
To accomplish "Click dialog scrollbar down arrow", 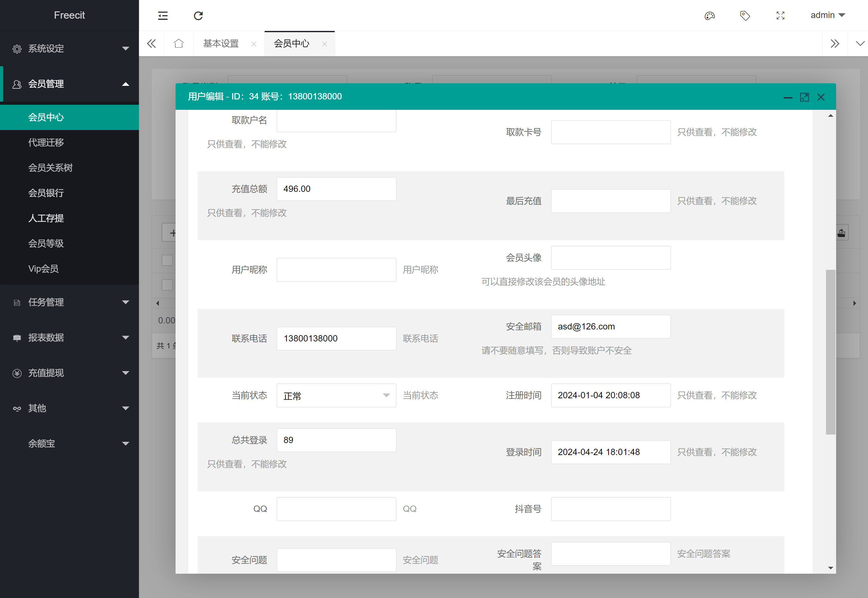I will 830,568.
